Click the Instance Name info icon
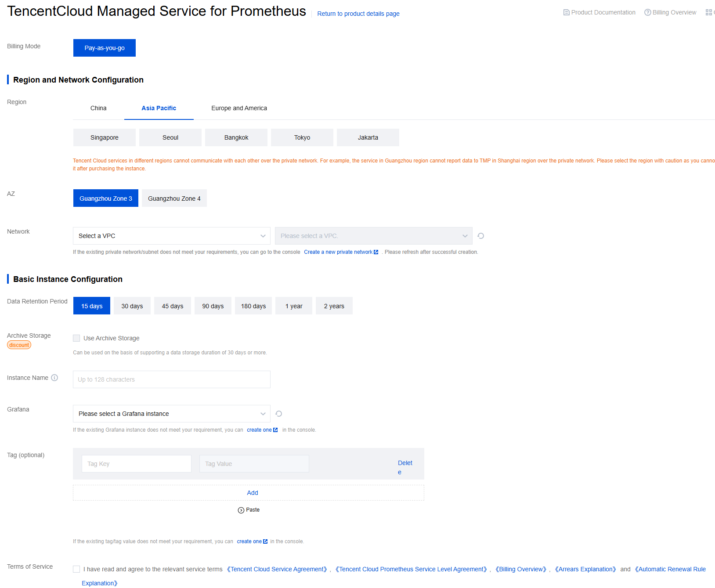The width and height of the screenshot is (715, 588). click(x=54, y=378)
